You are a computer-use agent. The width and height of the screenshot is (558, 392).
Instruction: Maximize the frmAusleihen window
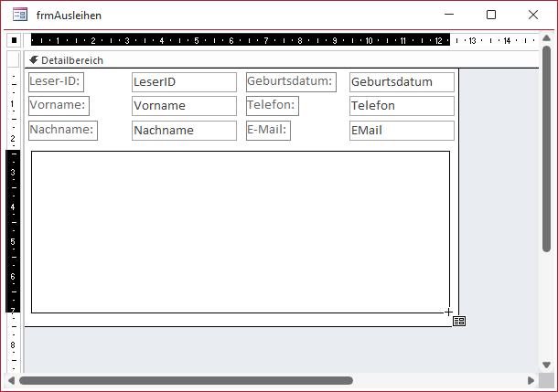point(491,15)
